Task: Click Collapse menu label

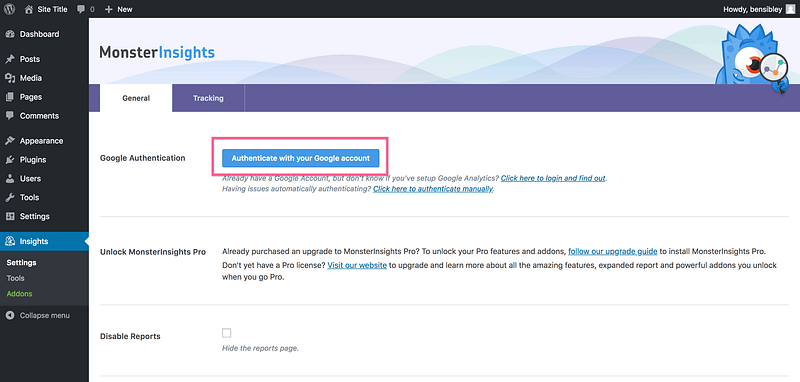Action: [x=45, y=316]
